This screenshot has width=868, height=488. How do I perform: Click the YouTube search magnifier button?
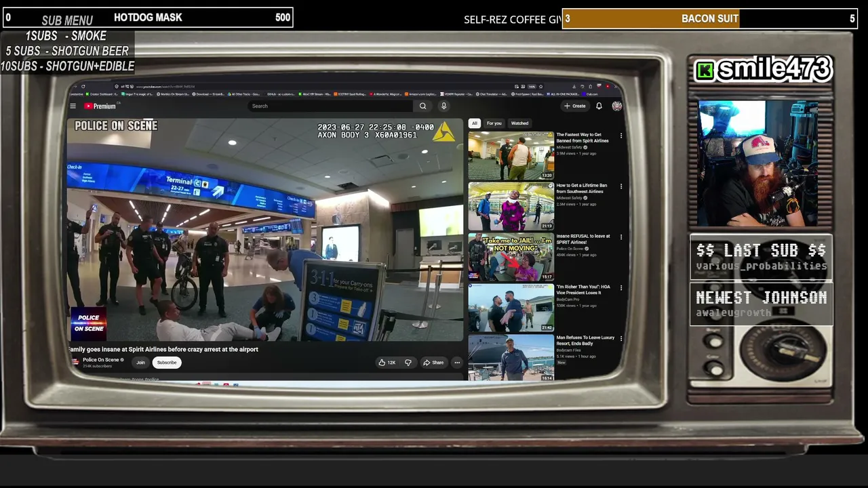(422, 106)
